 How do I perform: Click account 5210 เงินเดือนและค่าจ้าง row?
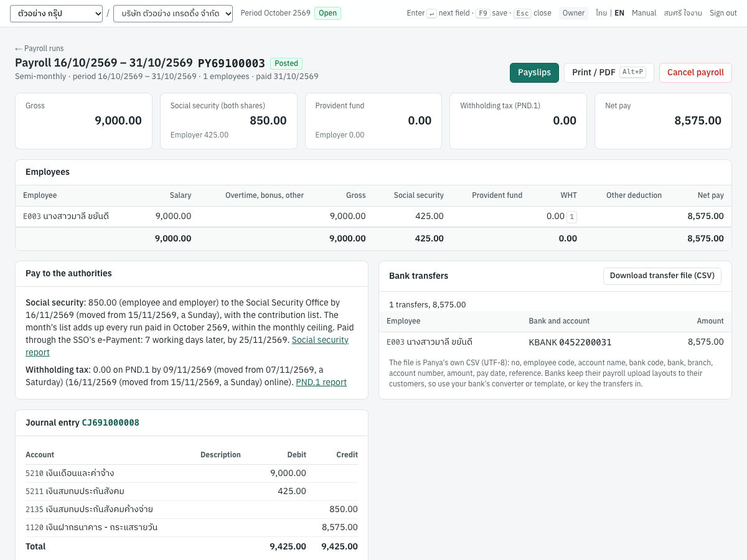[192, 474]
